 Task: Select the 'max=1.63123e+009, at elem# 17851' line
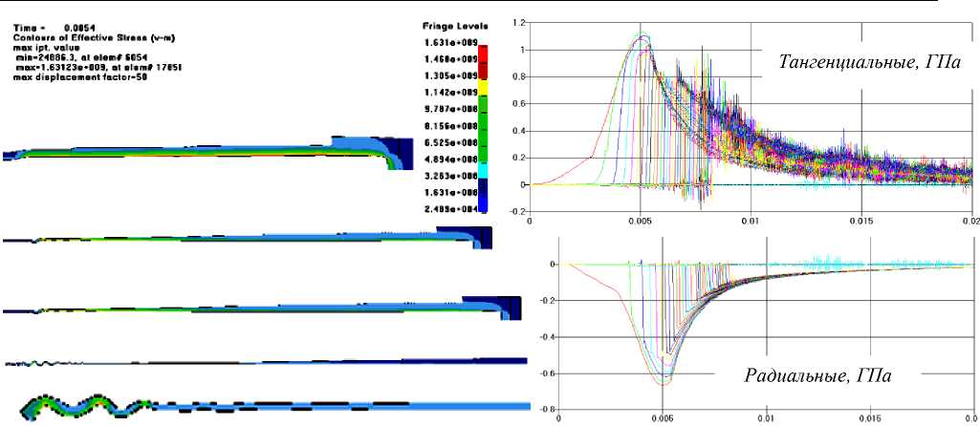pos(97,68)
